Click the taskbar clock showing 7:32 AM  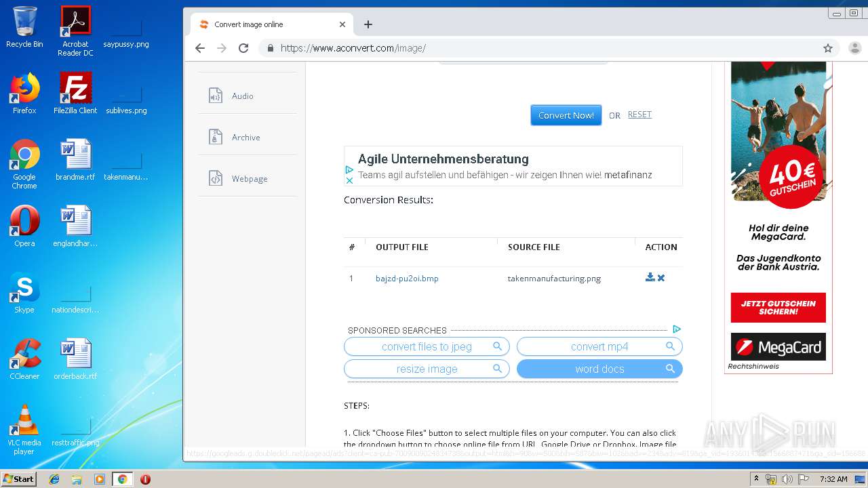click(x=833, y=479)
